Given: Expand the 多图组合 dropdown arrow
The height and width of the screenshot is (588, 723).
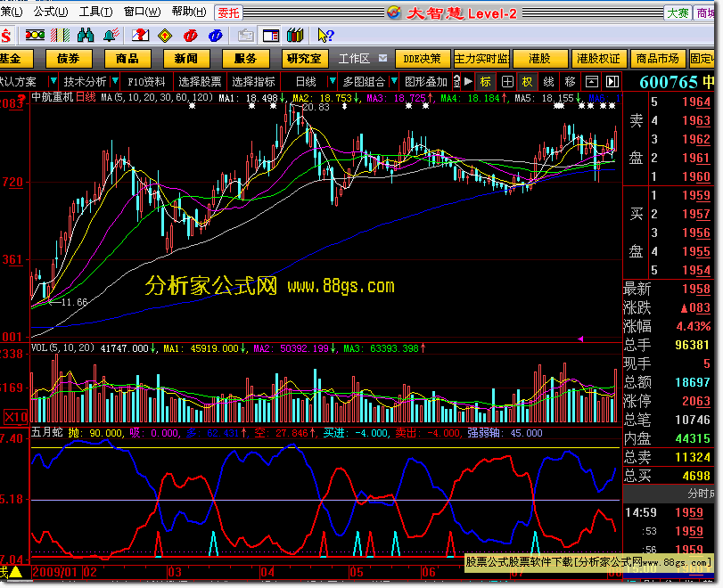Looking at the screenshot, I should (394, 81).
